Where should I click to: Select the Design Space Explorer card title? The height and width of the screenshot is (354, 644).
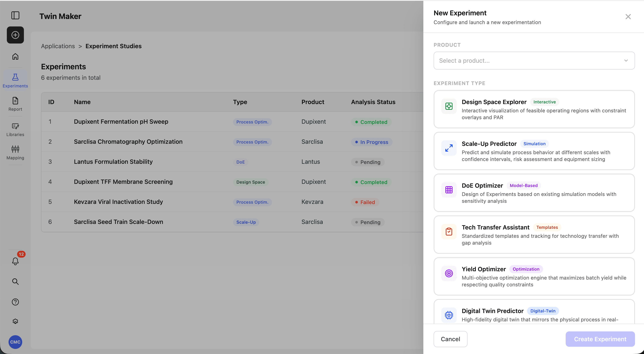(494, 102)
